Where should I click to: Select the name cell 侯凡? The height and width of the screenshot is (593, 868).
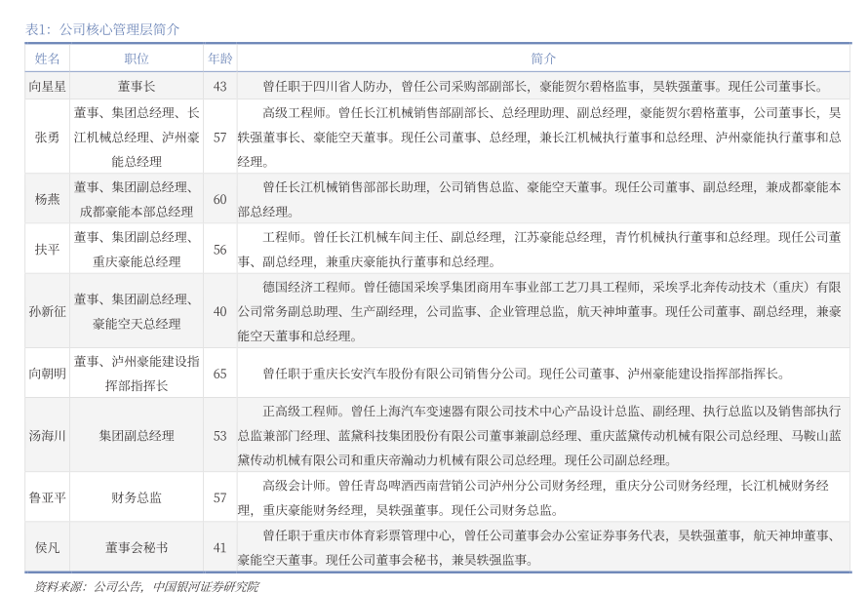47,547
